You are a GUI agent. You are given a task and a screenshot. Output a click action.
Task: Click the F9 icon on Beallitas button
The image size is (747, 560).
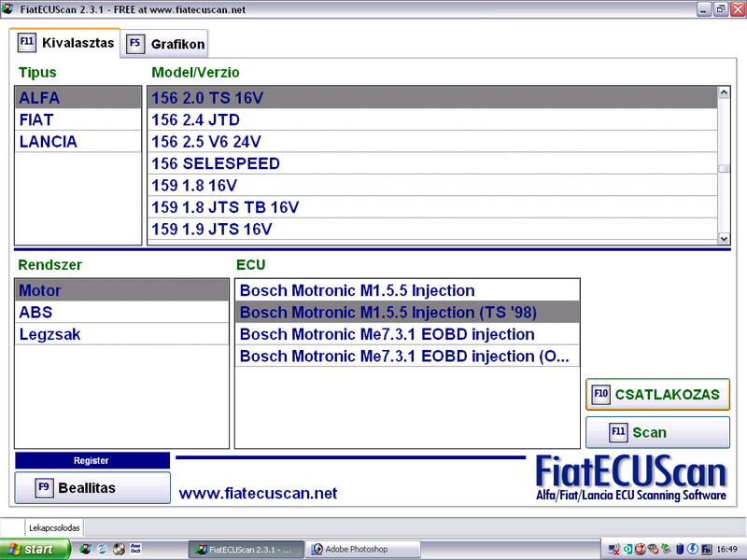[x=44, y=487]
